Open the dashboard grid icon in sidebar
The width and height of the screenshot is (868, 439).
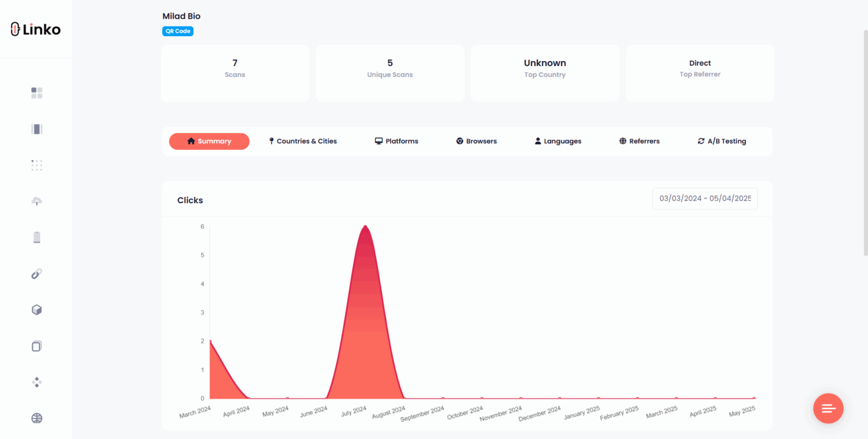click(x=37, y=93)
